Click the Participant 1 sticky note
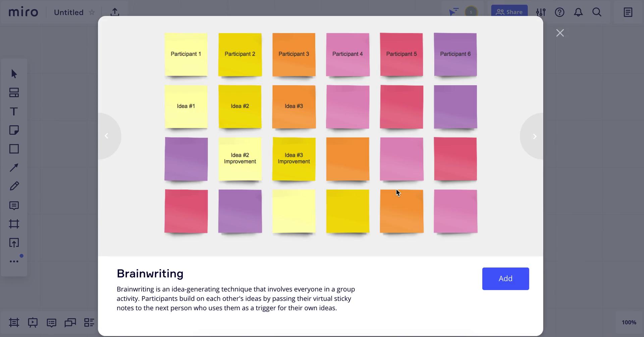 coord(186,54)
